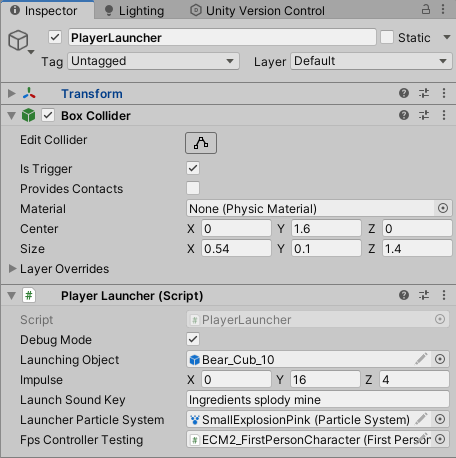The image size is (456, 458).
Task: Open the Static flags dropdown arrow
Action: (447, 37)
